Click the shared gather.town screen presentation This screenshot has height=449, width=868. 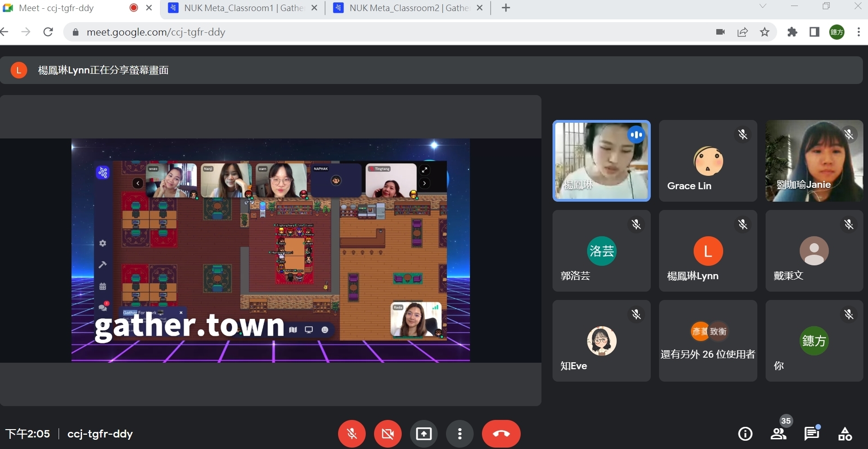(271, 251)
